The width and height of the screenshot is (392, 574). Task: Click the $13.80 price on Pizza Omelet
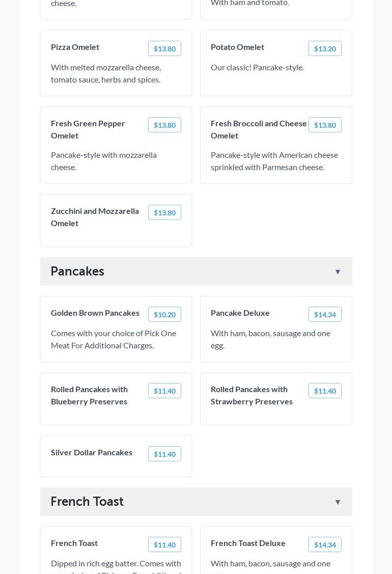(x=164, y=49)
